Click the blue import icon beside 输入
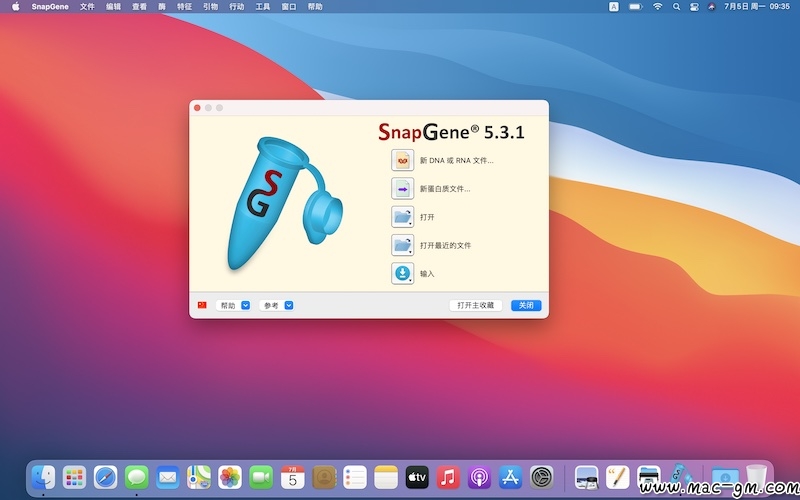Screen dimensions: 800x500 click(x=403, y=273)
